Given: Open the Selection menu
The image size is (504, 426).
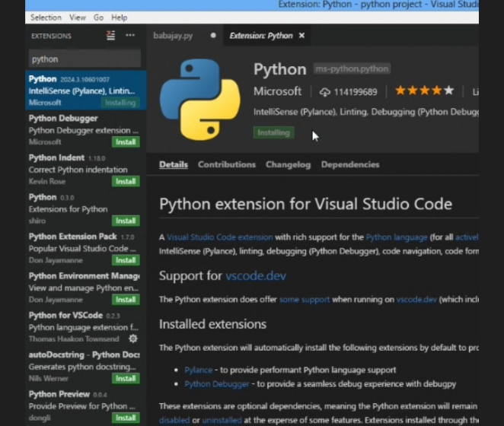Looking at the screenshot, I should 46,17.
